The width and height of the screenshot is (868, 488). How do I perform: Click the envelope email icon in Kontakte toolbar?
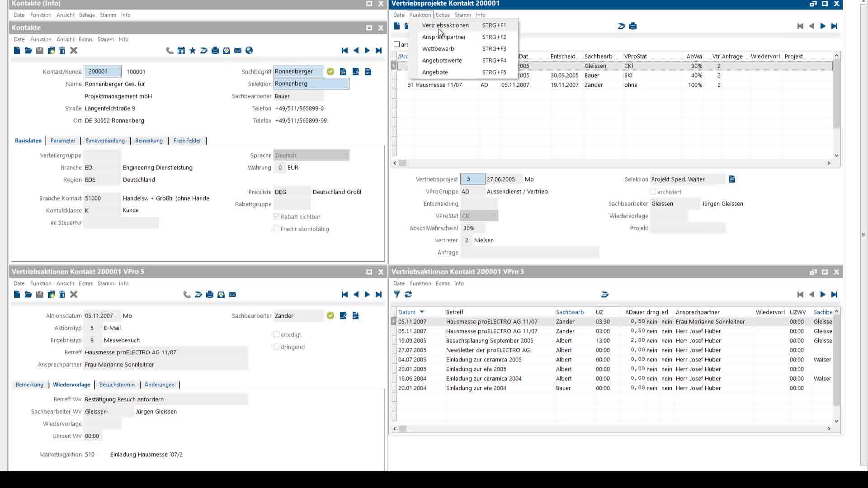click(x=238, y=51)
